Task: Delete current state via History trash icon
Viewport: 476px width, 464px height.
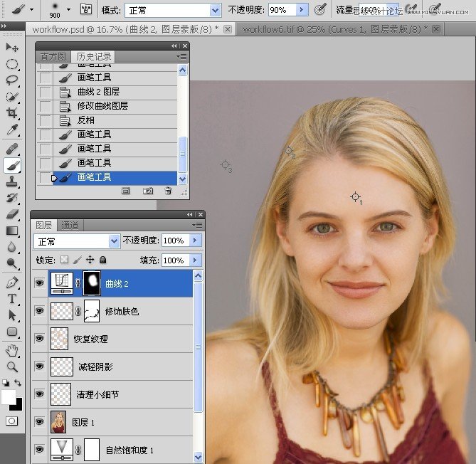Action: (x=168, y=191)
